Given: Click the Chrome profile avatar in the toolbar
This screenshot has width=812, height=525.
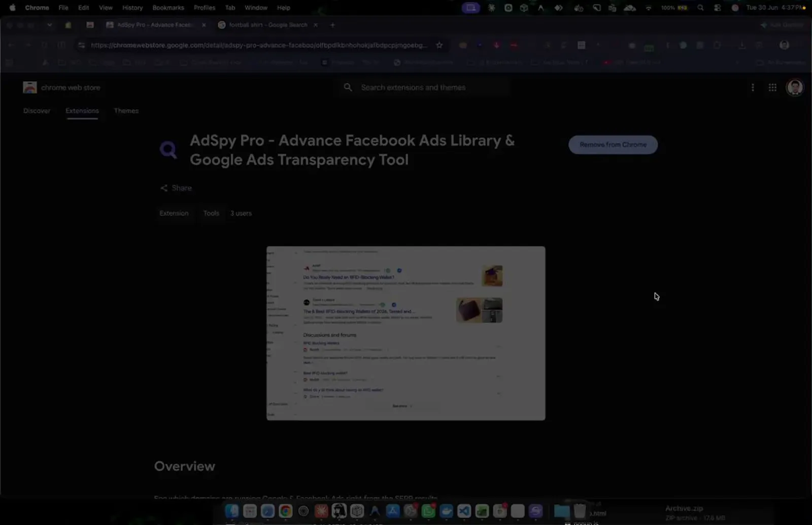Looking at the screenshot, I should [x=784, y=45].
